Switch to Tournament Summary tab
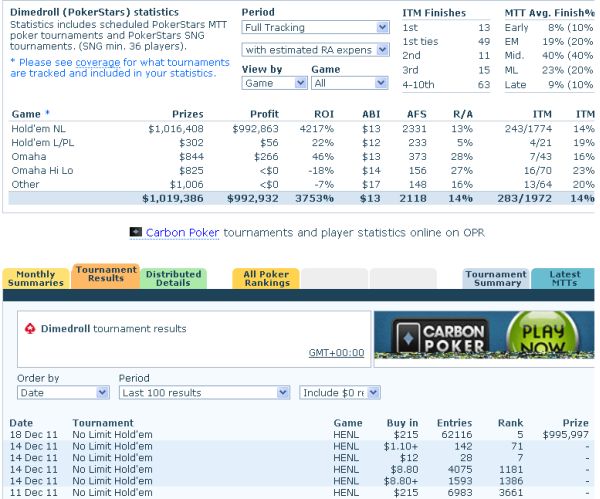The width and height of the screenshot is (600, 499). [496, 279]
